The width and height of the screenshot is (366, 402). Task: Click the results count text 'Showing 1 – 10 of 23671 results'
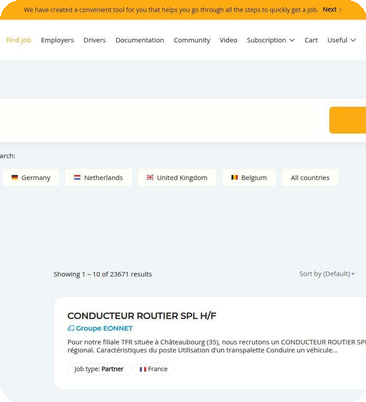(103, 274)
